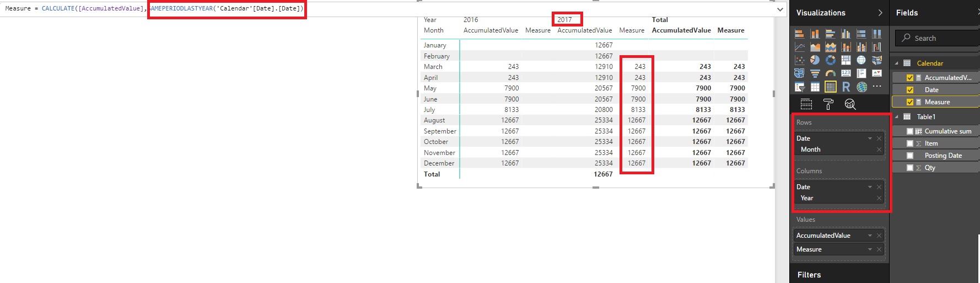The width and height of the screenshot is (980, 283).
Task: Remove Month from Rows well
Action: coord(879,149)
